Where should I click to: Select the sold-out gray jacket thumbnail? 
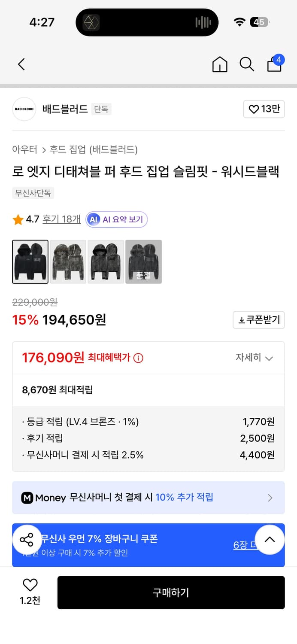click(x=143, y=262)
